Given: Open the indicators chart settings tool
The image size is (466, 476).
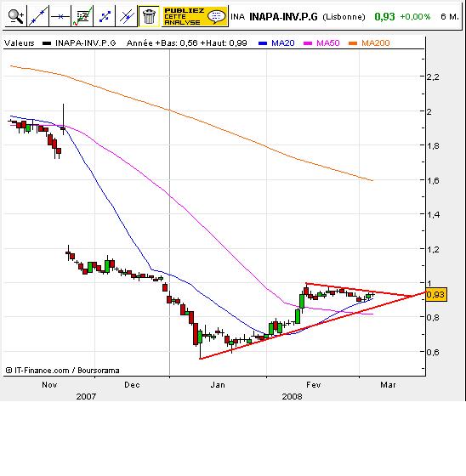Looking at the screenshot, I should (x=82, y=16).
